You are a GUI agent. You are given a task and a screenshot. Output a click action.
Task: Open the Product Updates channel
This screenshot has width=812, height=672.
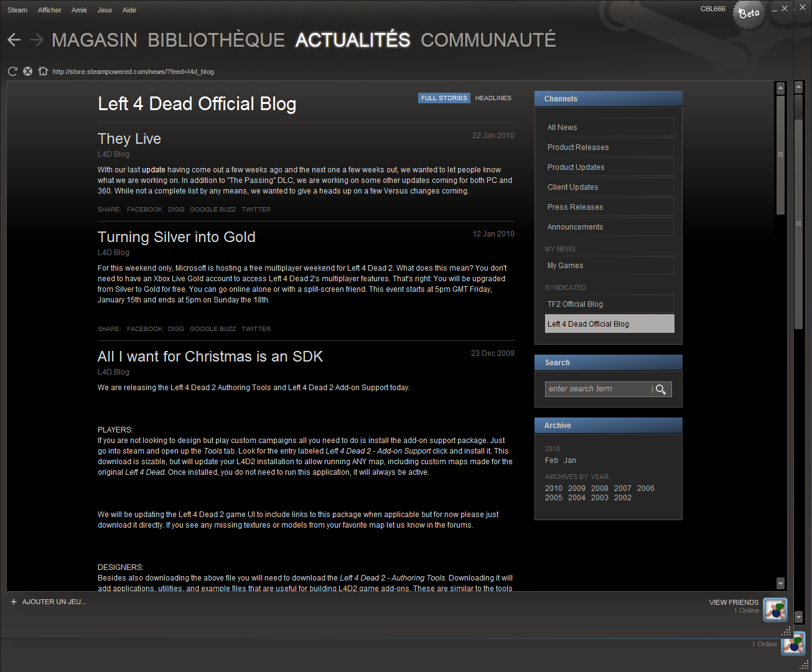click(x=610, y=167)
